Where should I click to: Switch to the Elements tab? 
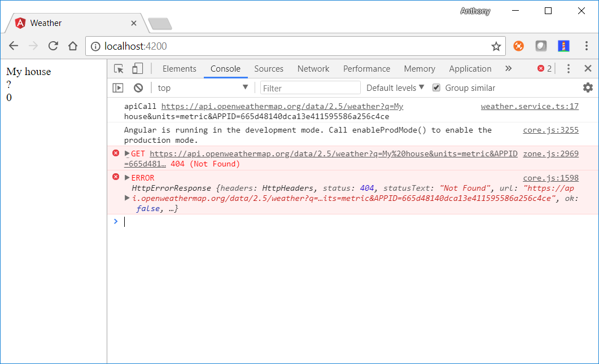[180, 69]
